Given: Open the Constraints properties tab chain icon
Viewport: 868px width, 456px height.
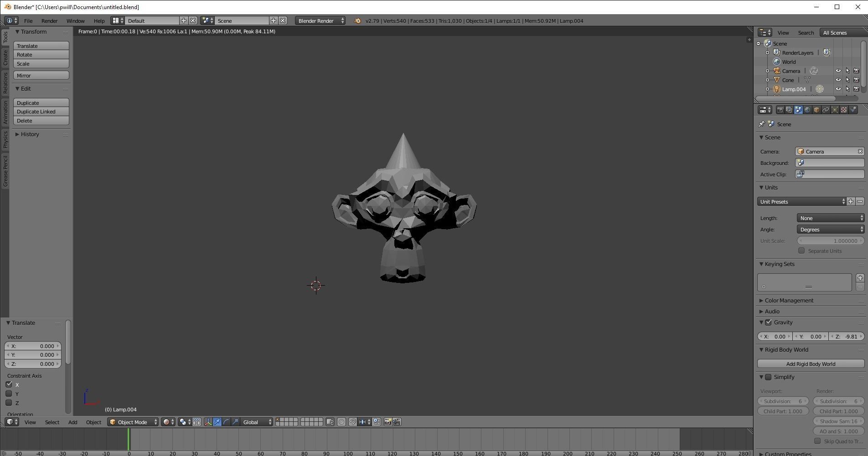Looking at the screenshot, I should point(826,110).
